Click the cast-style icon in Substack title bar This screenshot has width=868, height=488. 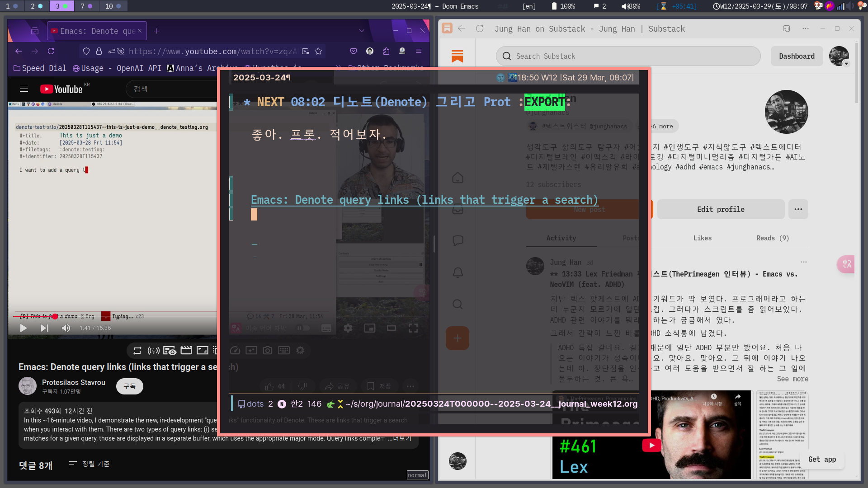(x=787, y=28)
